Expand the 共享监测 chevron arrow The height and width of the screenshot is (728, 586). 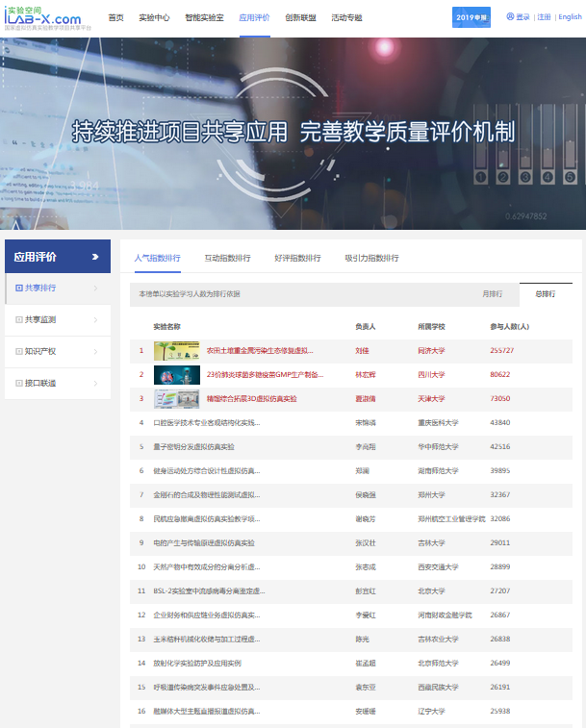95,319
